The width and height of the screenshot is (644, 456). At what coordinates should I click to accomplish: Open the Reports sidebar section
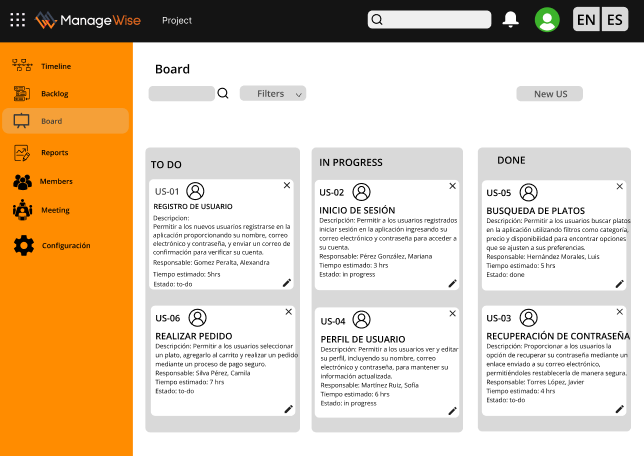click(x=54, y=153)
